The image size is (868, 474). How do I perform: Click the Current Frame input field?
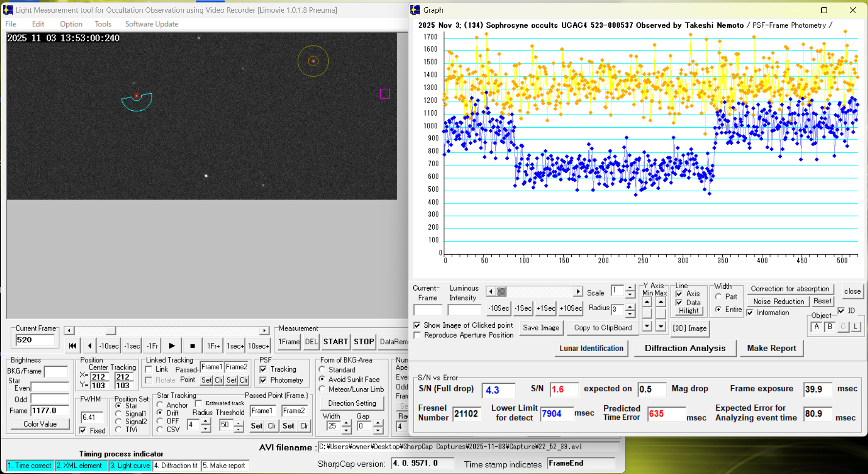click(35, 340)
